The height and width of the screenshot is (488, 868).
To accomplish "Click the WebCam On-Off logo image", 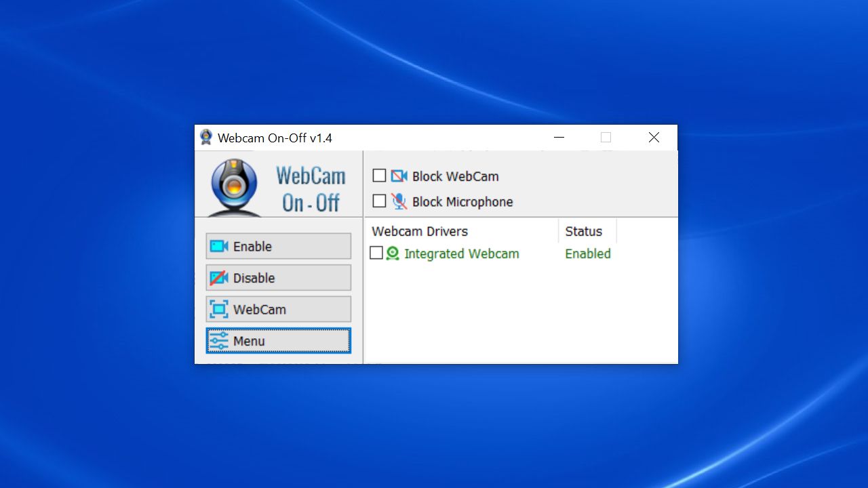I will 279,185.
